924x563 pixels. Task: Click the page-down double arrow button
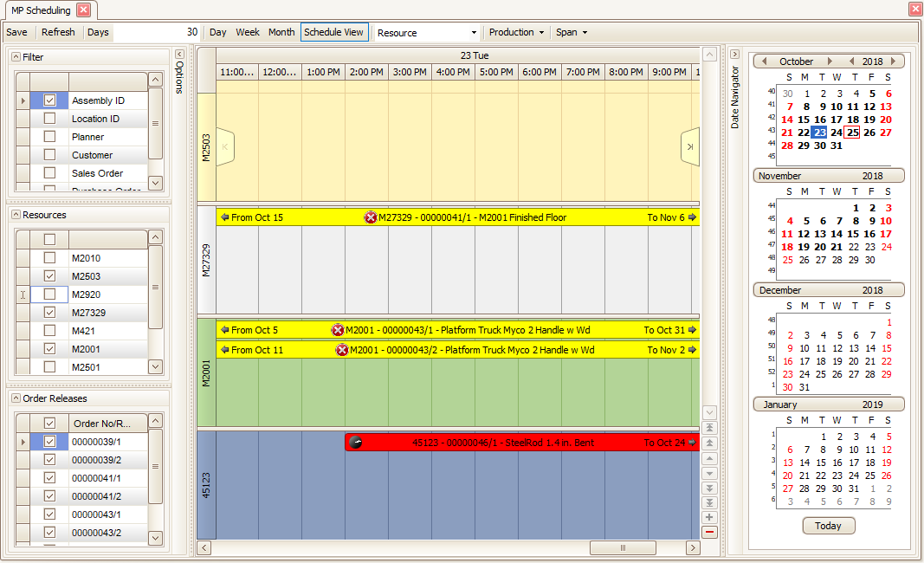point(709,489)
